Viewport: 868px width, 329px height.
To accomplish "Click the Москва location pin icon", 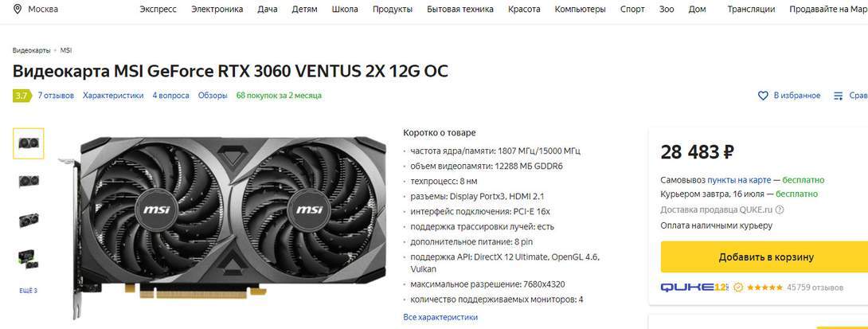I will (x=18, y=10).
